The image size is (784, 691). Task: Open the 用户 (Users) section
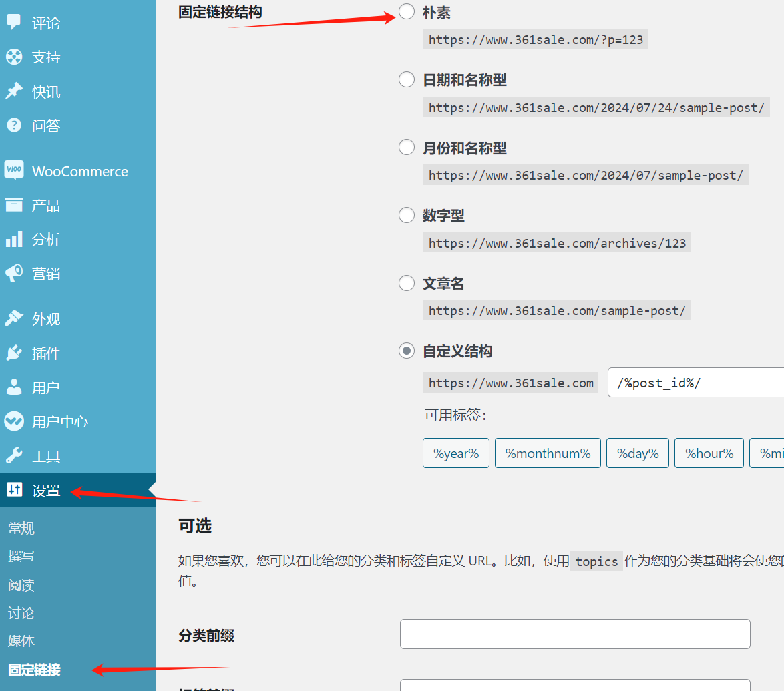(x=40, y=387)
